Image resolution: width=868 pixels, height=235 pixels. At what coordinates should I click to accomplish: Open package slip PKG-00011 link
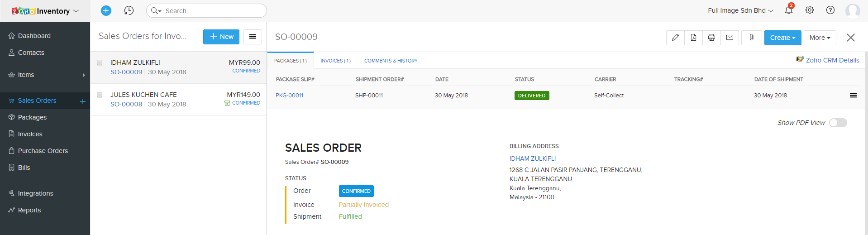pos(289,96)
